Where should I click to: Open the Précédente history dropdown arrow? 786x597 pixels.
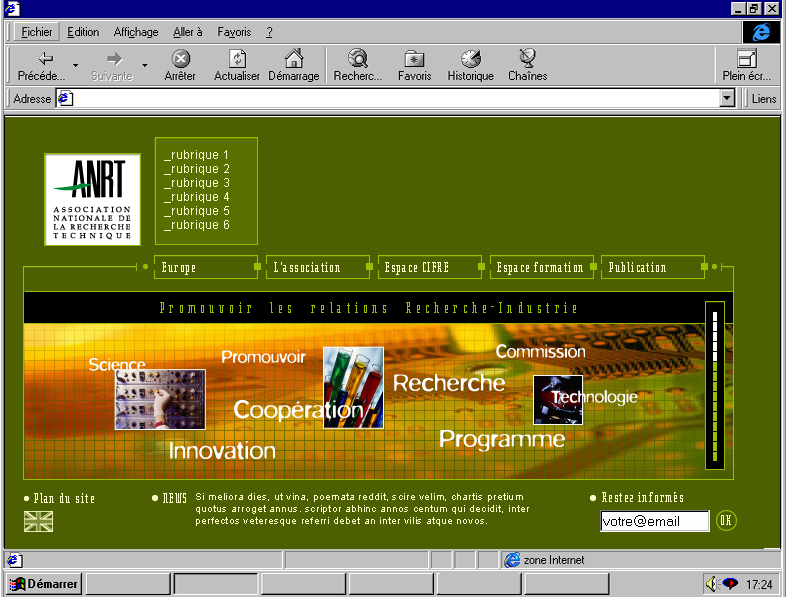(x=76, y=66)
